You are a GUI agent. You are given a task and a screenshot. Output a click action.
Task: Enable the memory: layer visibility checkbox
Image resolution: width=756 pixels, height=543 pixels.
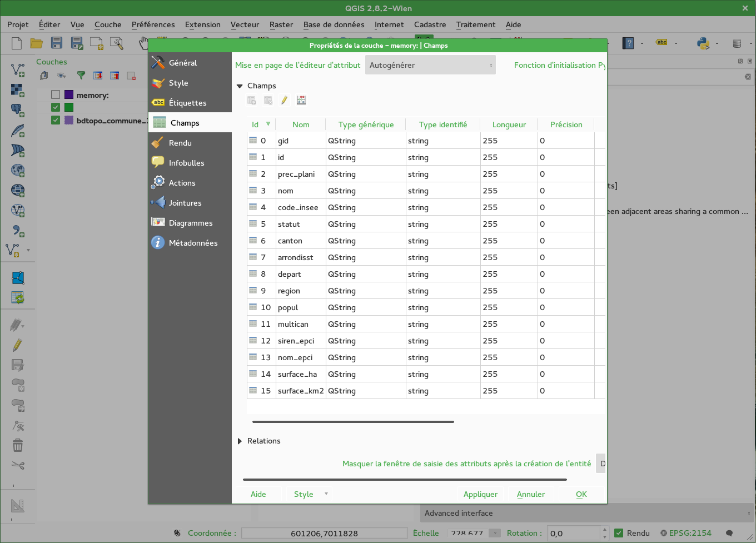(x=56, y=95)
